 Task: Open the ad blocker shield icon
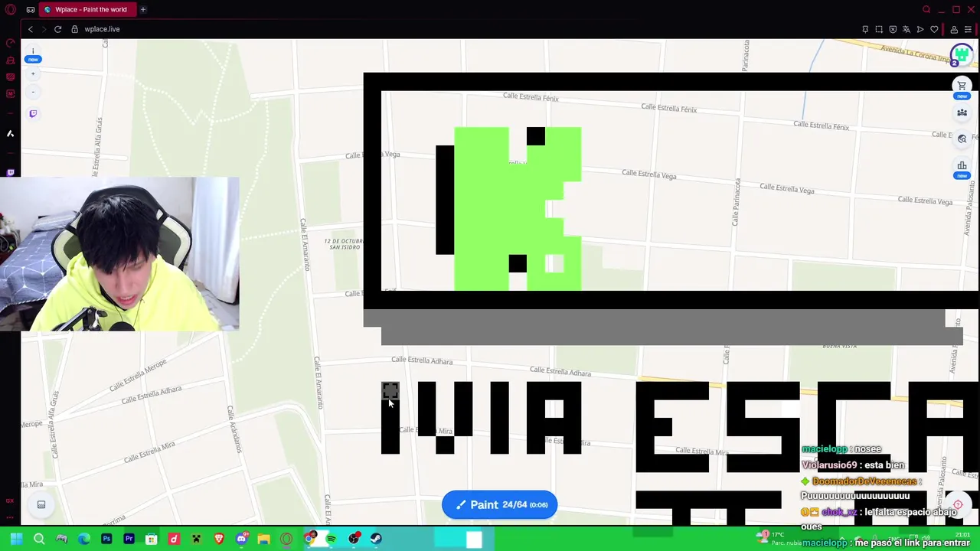[x=893, y=29]
